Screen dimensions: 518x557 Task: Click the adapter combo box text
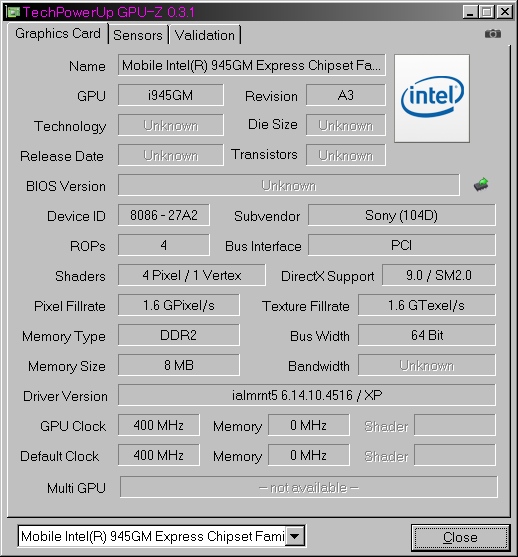click(152, 536)
